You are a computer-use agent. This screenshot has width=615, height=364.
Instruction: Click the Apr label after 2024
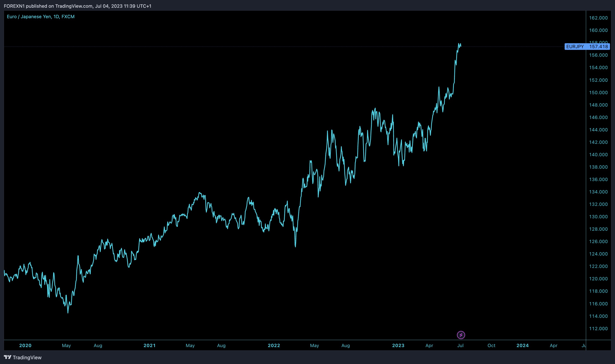tap(553, 346)
